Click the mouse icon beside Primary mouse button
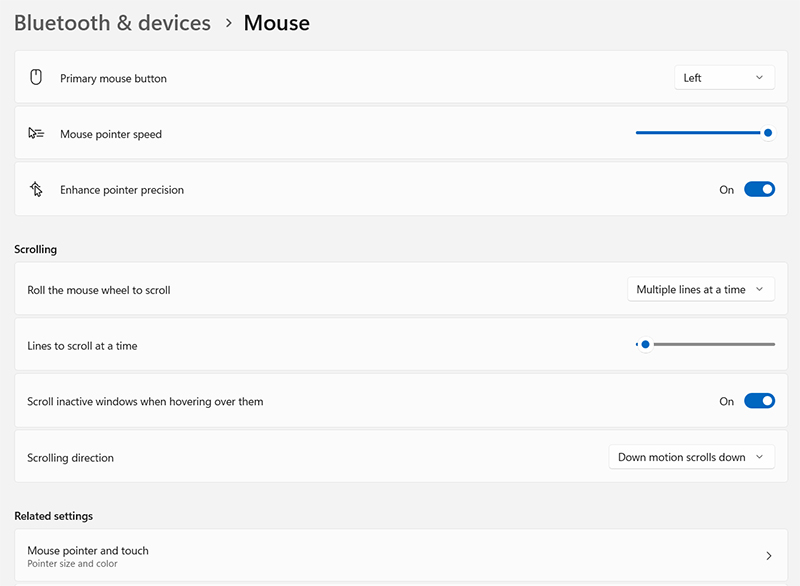Screen dimensions: 800x586 36,78
